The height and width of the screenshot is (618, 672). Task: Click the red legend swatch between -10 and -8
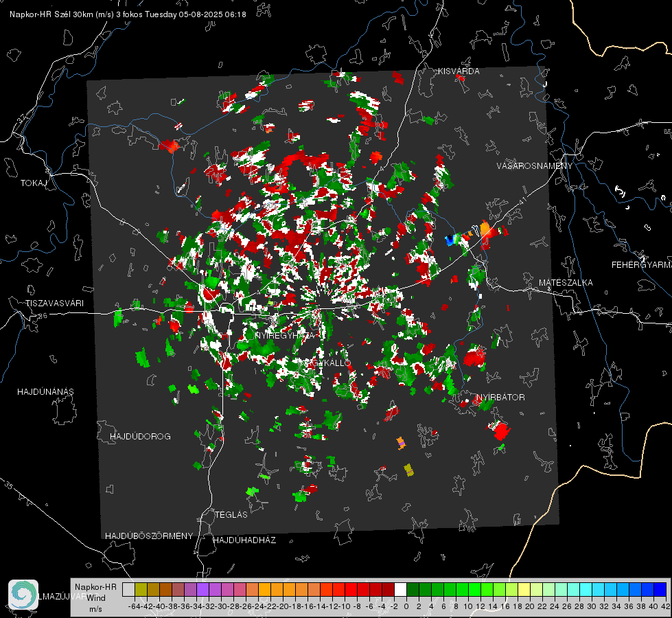point(351,590)
